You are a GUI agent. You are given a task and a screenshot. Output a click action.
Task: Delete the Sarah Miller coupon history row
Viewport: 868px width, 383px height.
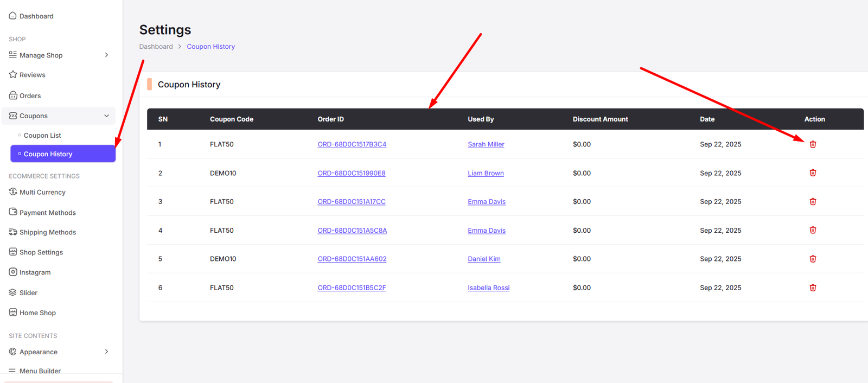coord(813,144)
